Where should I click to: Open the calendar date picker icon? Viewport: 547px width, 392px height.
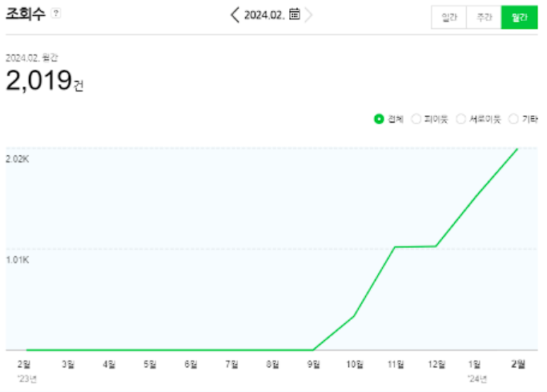[295, 14]
